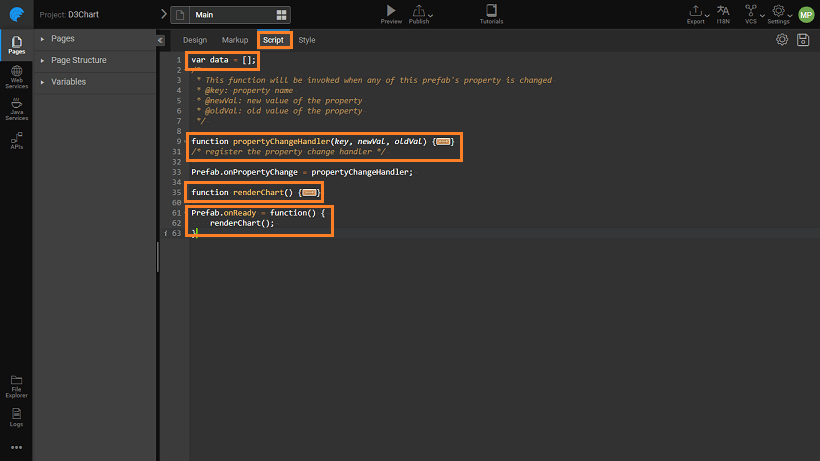Open the Export dropdown
820x461 pixels.
click(696, 13)
